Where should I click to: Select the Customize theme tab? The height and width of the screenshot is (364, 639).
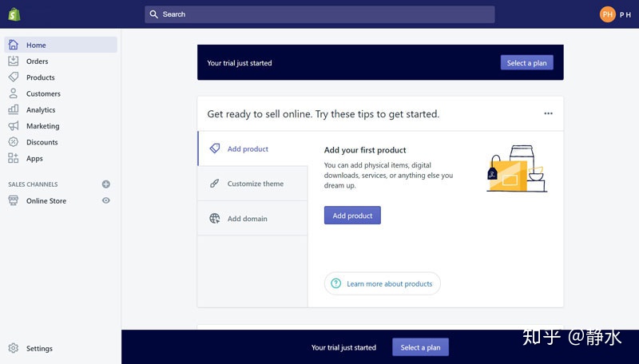[252, 184]
